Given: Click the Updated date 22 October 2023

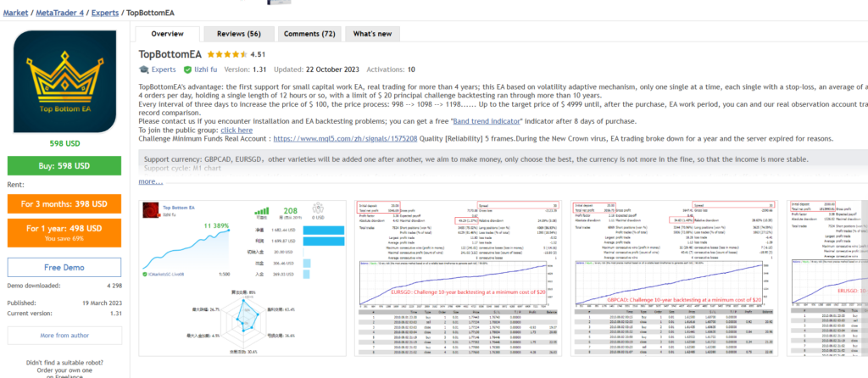Looking at the screenshot, I should (331, 69).
